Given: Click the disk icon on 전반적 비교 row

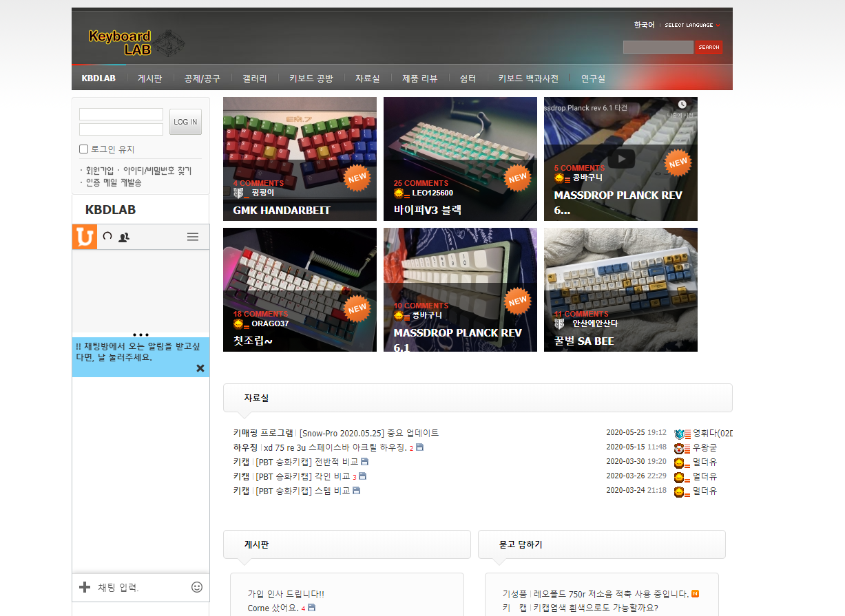Looking at the screenshot, I should (364, 462).
